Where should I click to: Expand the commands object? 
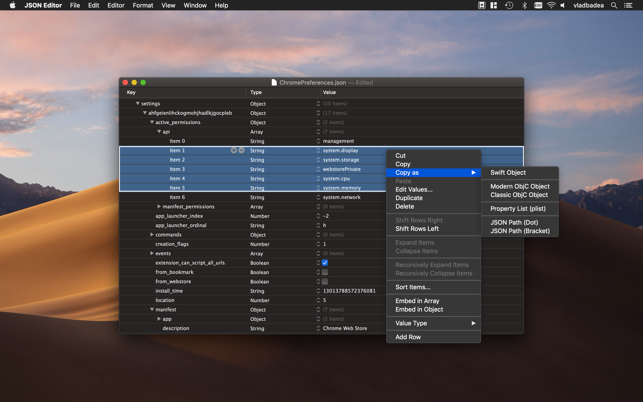[152, 235]
